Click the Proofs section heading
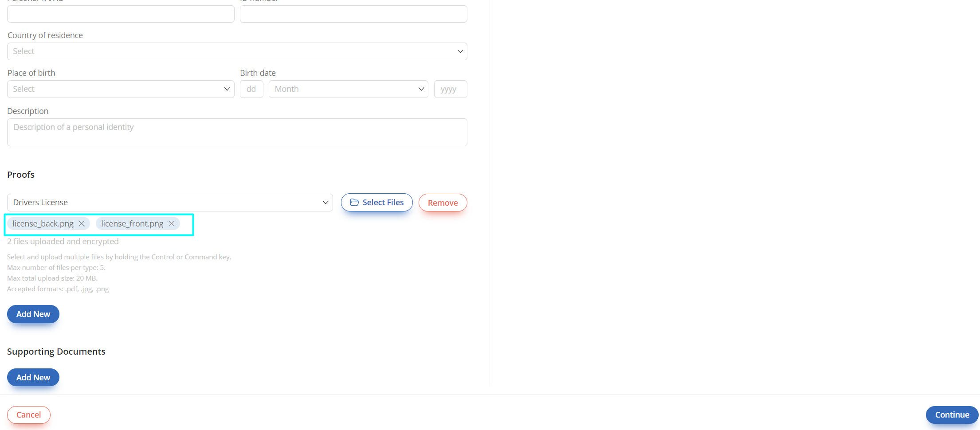The height and width of the screenshot is (430, 980). coord(21,175)
